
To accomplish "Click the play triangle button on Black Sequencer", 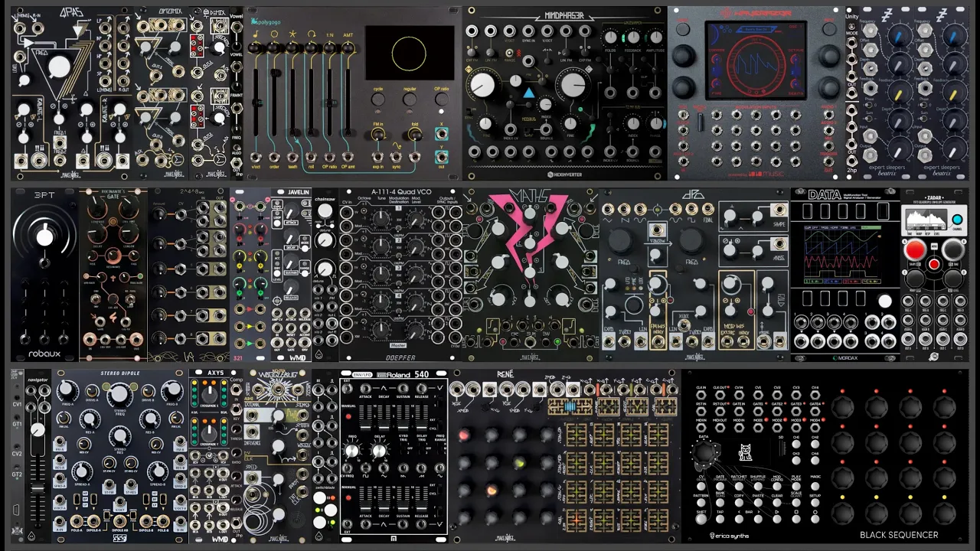I will [x=777, y=519].
